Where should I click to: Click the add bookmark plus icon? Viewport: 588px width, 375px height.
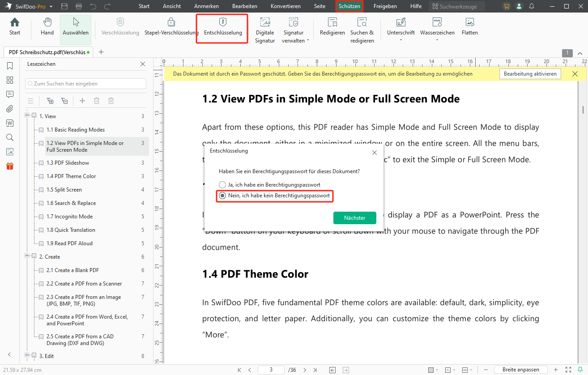tap(82, 101)
